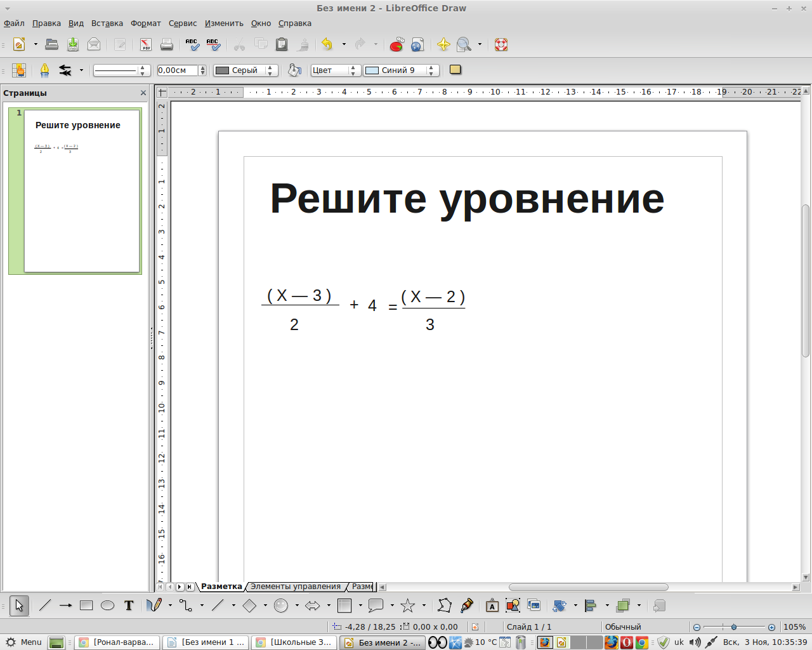Click the zoom slider handle

[734, 627]
